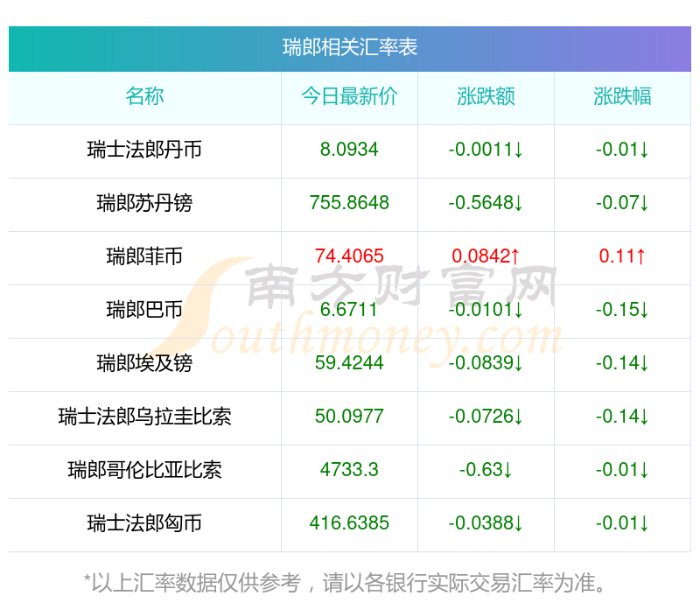Click the red 0.0842 change amount
This screenshot has width=700, height=610.
pyautogui.click(x=486, y=256)
